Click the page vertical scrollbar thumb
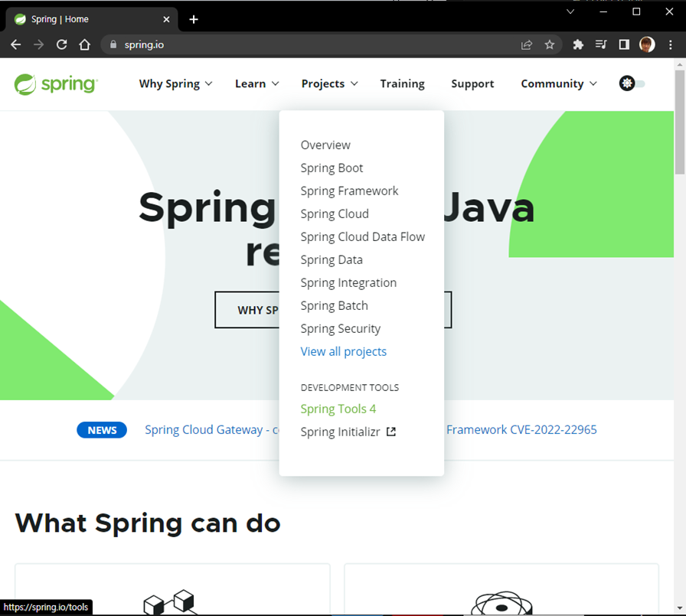Image resolution: width=686 pixels, height=616 pixels. pyautogui.click(x=679, y=122)
